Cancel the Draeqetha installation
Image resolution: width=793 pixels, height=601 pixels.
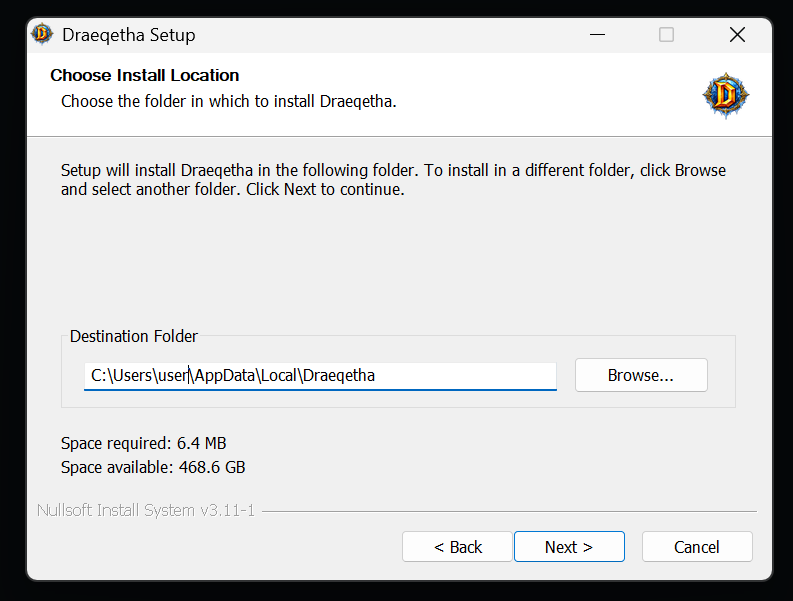pos(697,546)
